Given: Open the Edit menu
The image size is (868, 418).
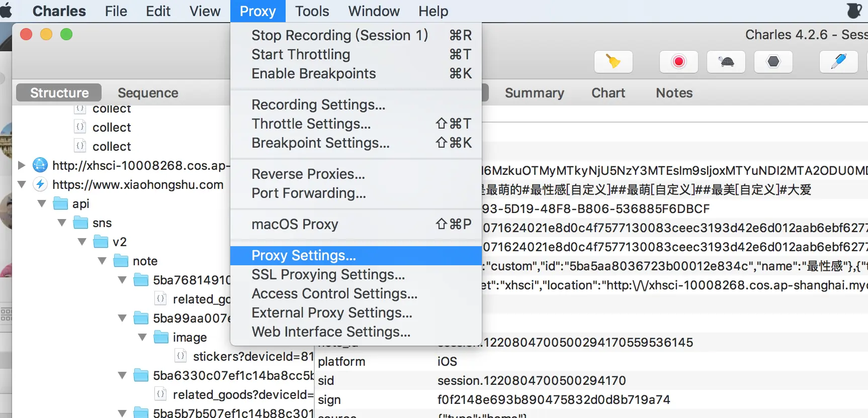Looking at the screenshot, I should click(x=158, y=11).
